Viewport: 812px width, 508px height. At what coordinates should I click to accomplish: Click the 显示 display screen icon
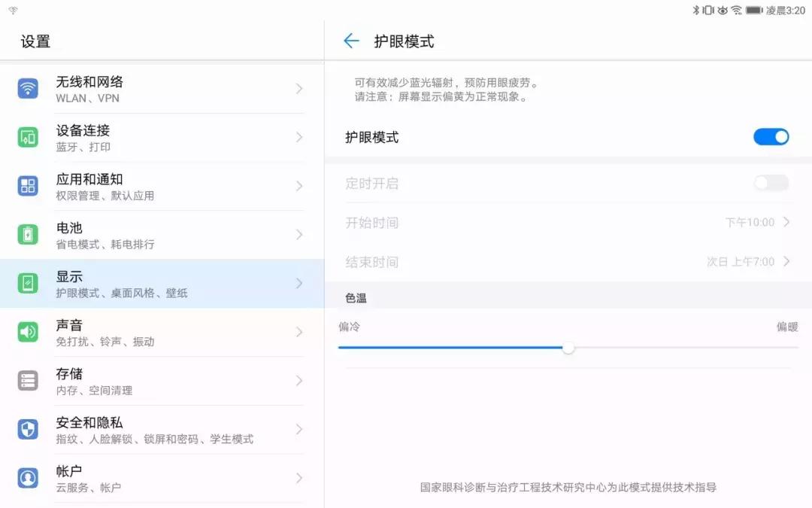pyautogui.click(x=28, y=283)
